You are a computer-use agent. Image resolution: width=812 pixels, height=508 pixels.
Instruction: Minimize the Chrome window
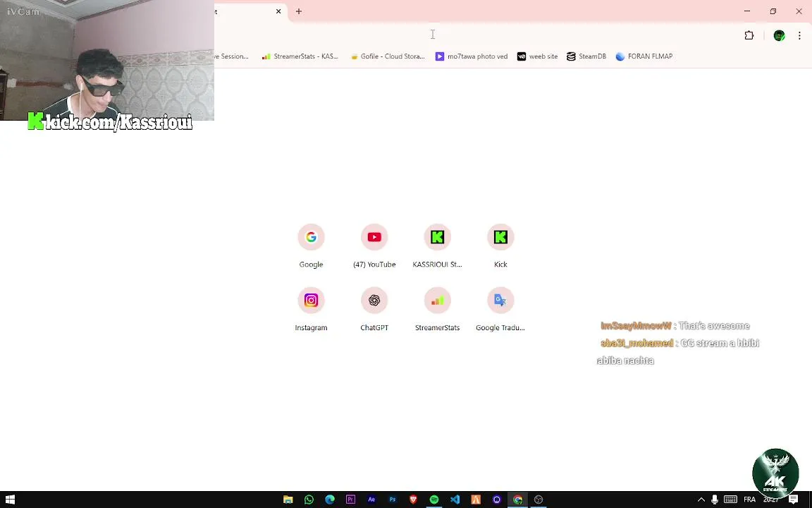point(746,11)
